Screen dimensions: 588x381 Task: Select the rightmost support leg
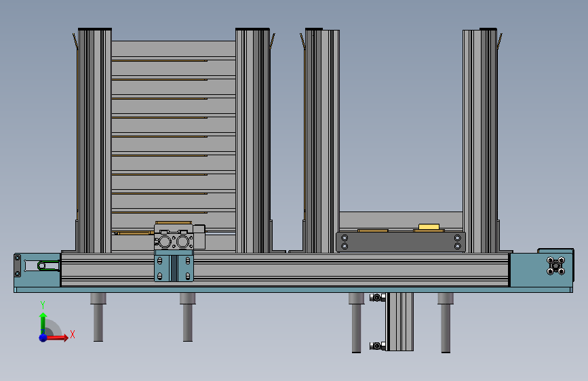pos(446,323)
